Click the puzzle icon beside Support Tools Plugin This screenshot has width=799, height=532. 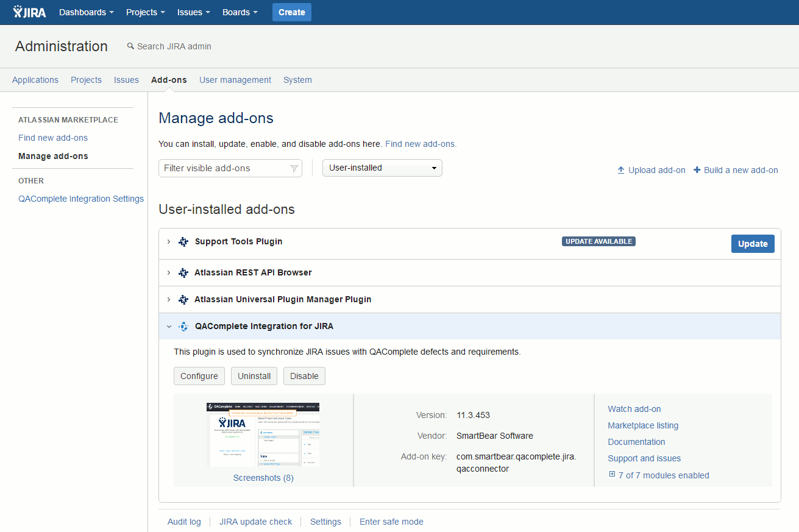(183, 241)
